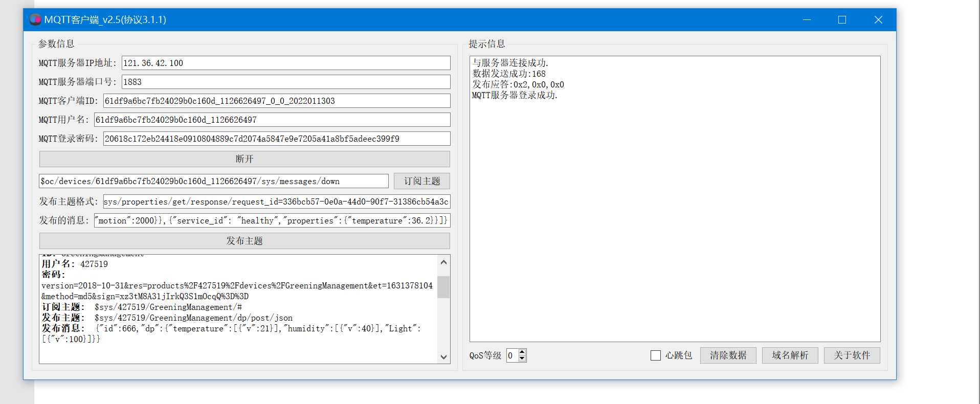Open 域名解析 domain resolution

(x=790, y=355)
